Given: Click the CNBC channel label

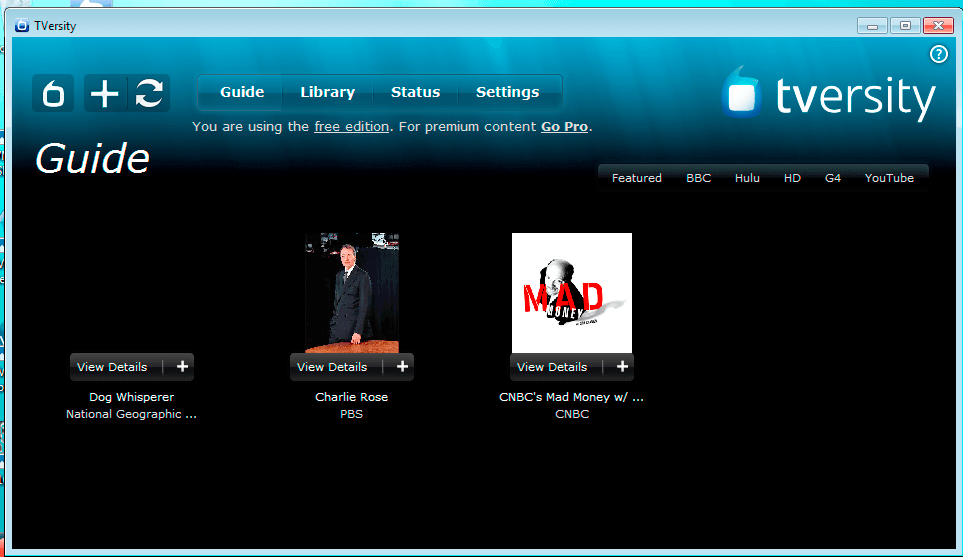Looking at the screenshot, I should [572, 414].
